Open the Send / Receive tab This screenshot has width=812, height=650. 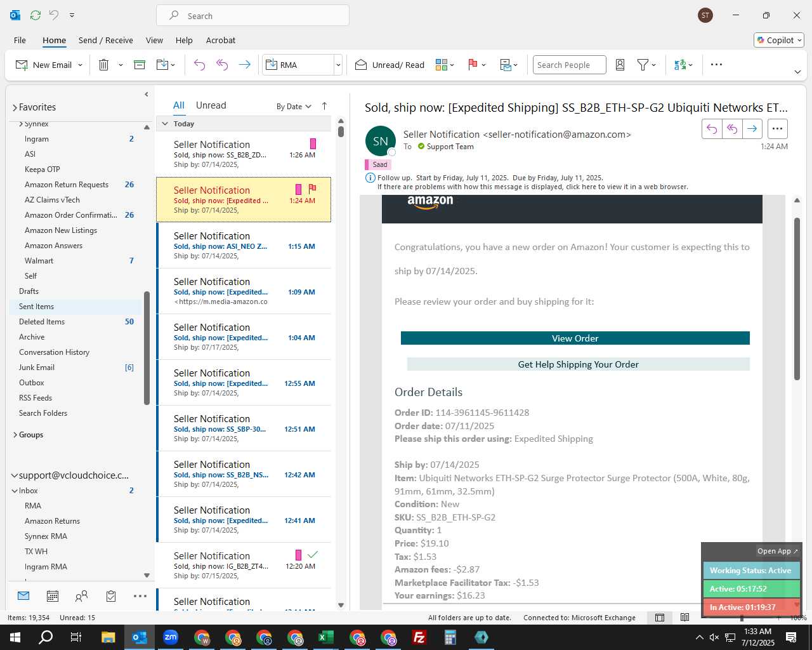106,40
